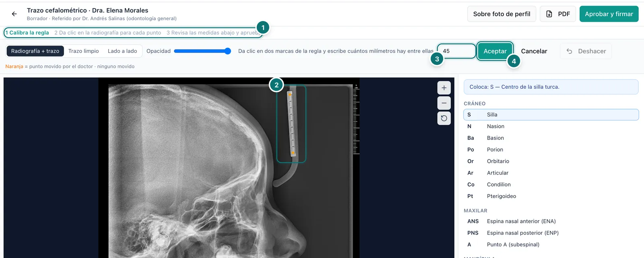Click the Deshacer undo button

[x=586, y=51]
